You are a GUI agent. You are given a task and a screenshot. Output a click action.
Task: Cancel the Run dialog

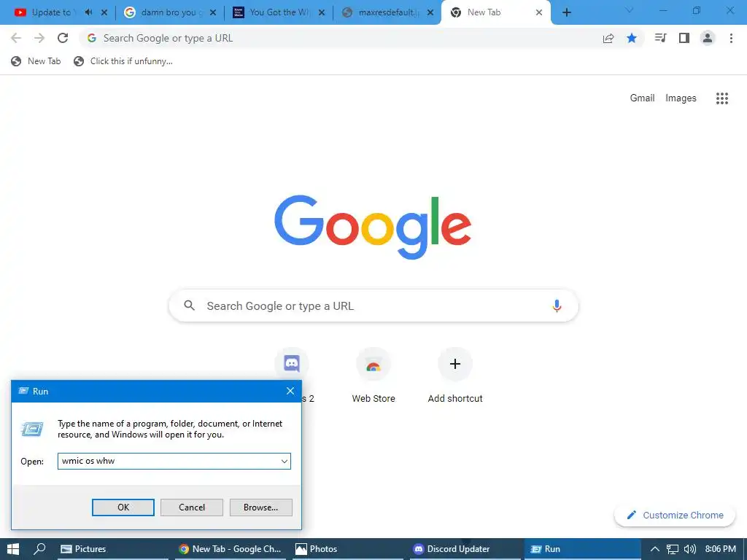tap(192, 507)
